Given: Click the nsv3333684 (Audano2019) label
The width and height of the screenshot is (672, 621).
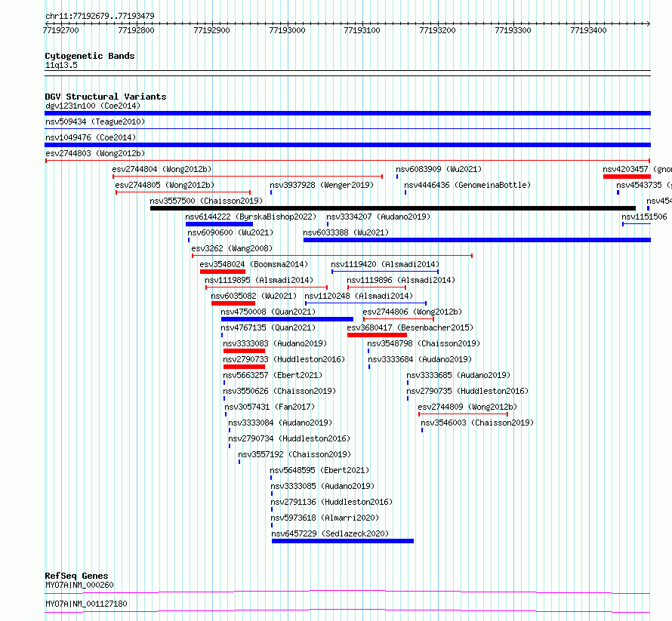Looking at the screenshot, I should 420,359.
